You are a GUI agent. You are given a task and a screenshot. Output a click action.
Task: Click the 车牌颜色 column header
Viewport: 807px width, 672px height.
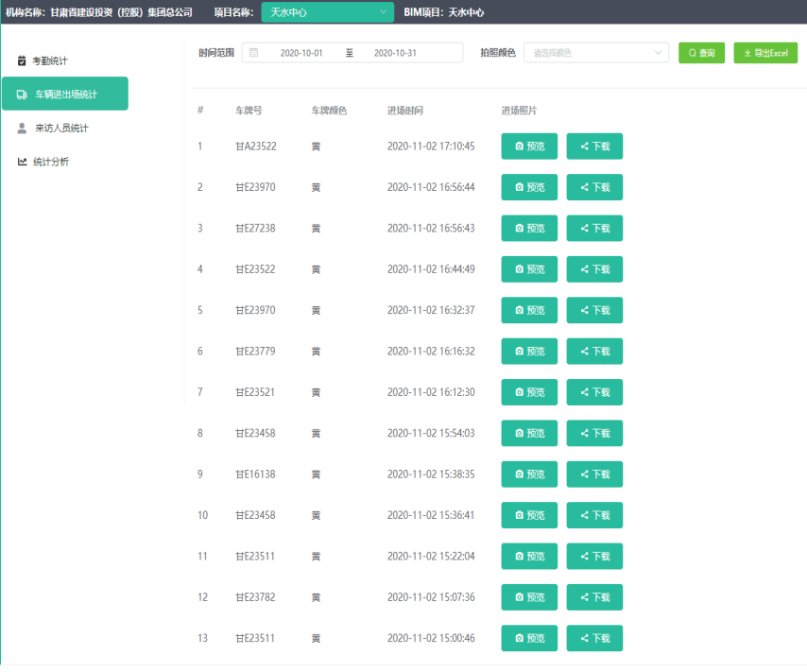(329, 111)
